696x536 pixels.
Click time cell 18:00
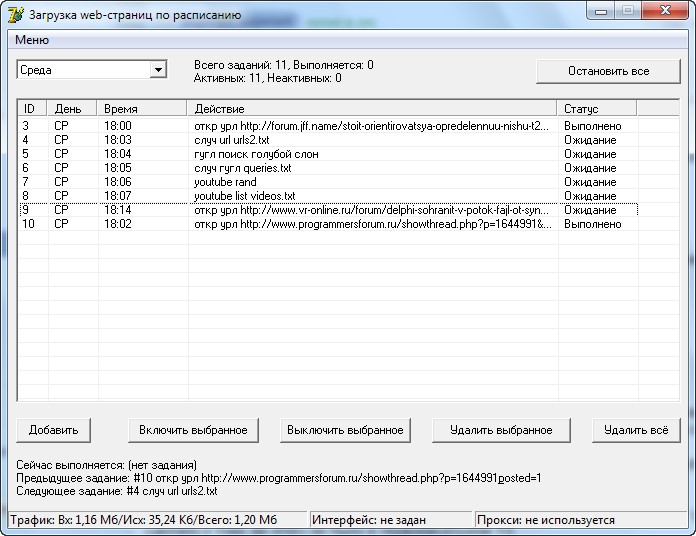pyautogui.click(x=118, y=126)
